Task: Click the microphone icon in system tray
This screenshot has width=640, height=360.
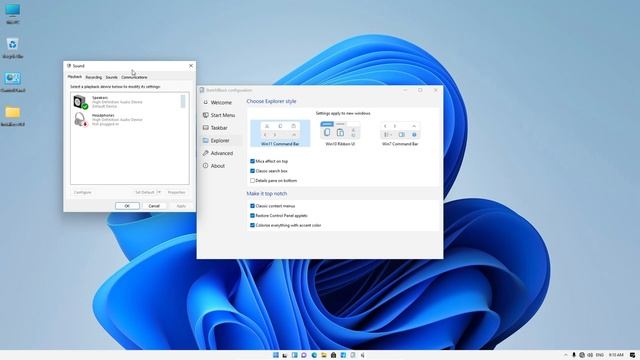Action: (x=574, y=355)
